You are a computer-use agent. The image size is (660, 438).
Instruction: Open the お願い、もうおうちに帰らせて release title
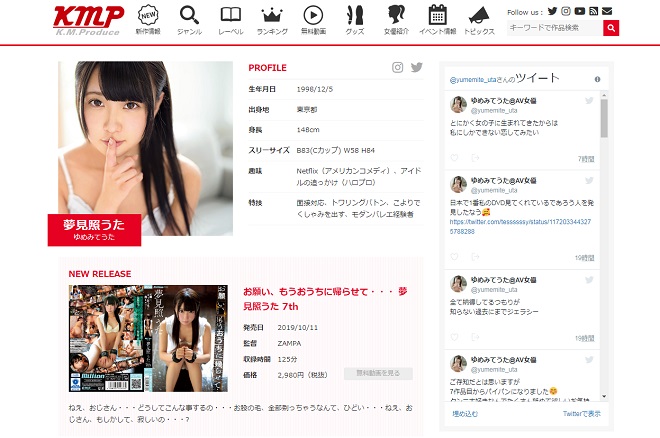tap(325, 299)
